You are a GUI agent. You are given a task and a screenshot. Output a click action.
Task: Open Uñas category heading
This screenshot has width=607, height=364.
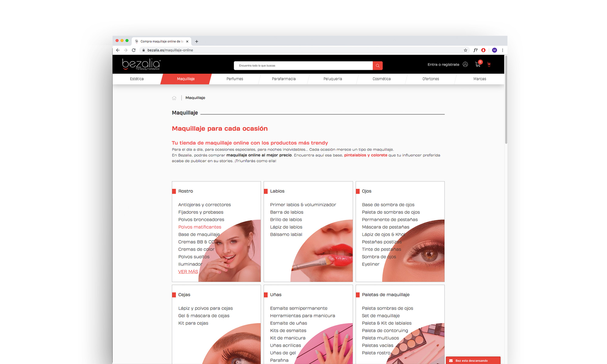click(x=276, y=295)
